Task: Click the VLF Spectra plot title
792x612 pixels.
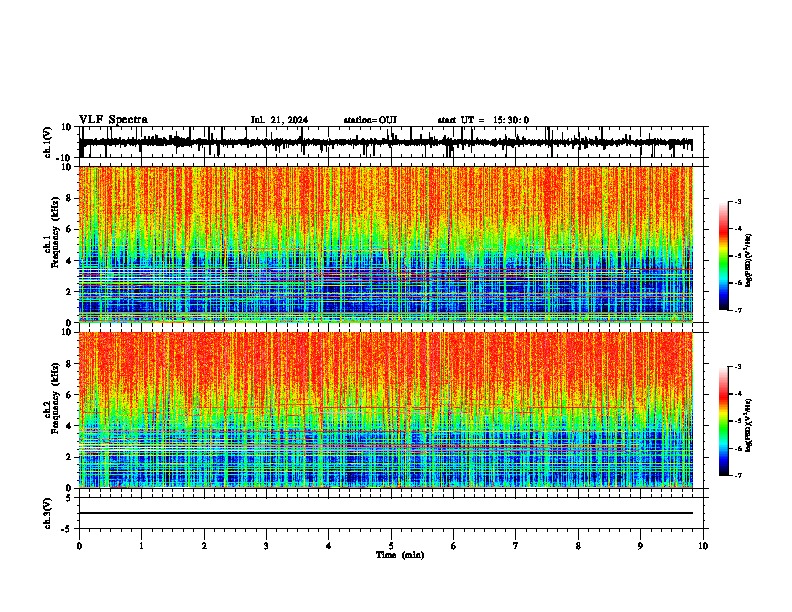Action: pos(113,120)
